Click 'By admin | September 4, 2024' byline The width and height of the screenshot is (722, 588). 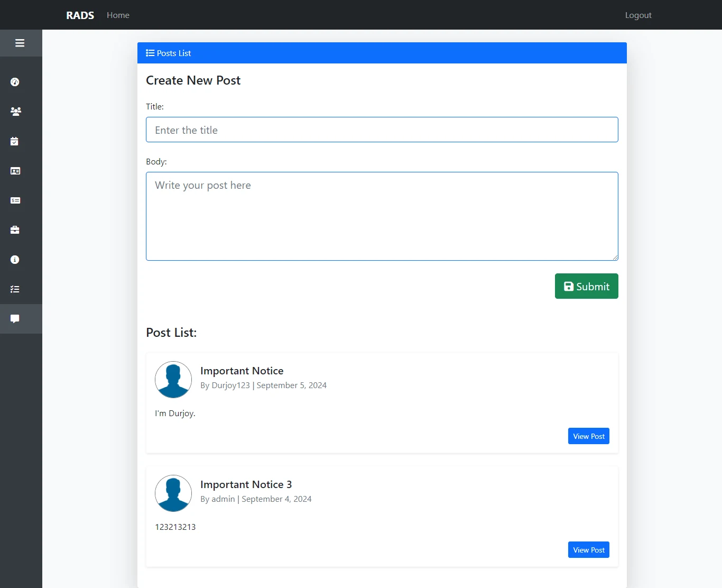256,499
